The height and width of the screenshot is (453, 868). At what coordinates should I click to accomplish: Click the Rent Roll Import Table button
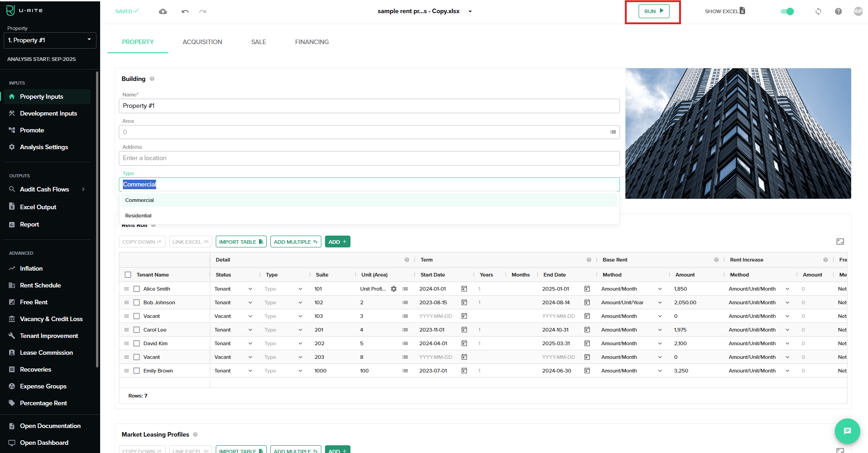click(241, 242)
